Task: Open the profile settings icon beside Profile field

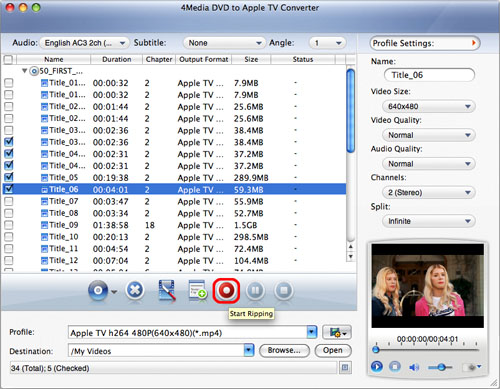Action: (x=337, y=332)
